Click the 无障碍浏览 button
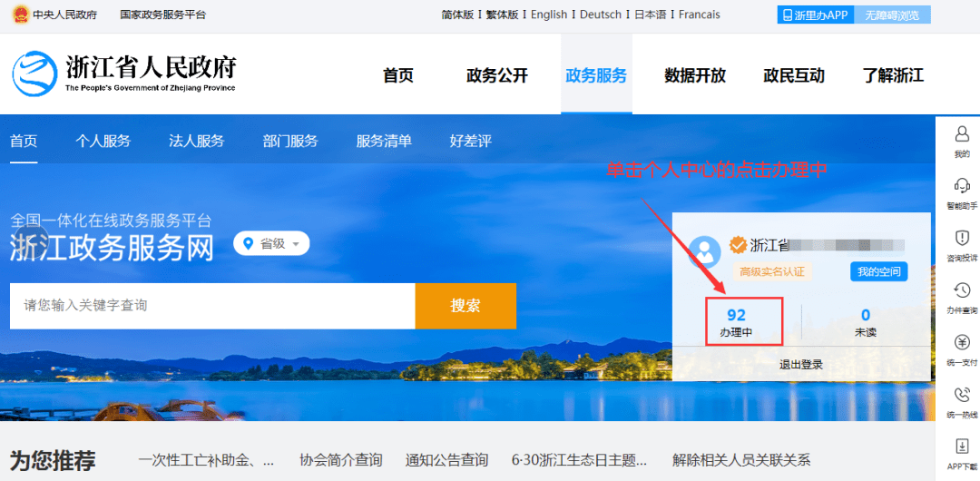 892,15
